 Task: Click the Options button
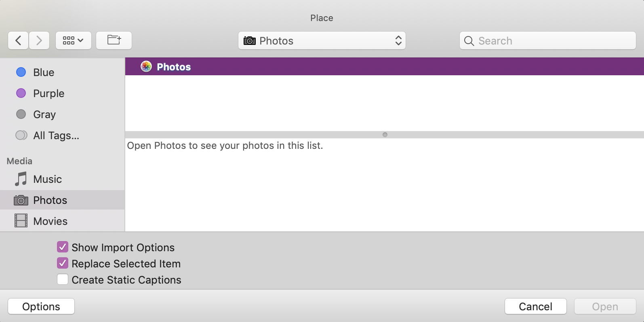41,306
